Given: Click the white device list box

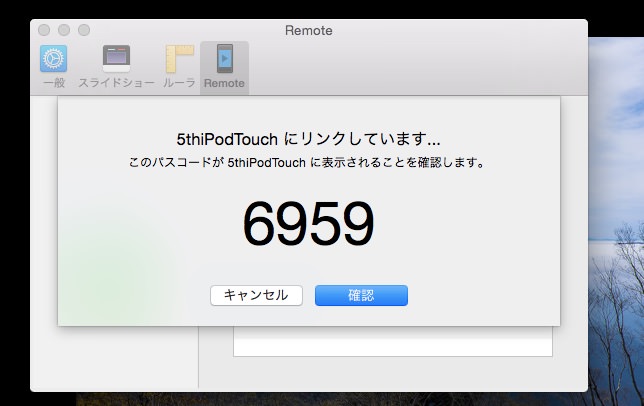Looking at the screenshot, I should click(393, 342).
